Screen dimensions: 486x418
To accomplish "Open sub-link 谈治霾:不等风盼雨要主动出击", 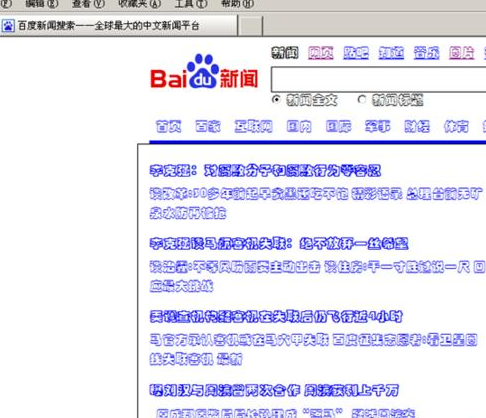I will [235, 267].
